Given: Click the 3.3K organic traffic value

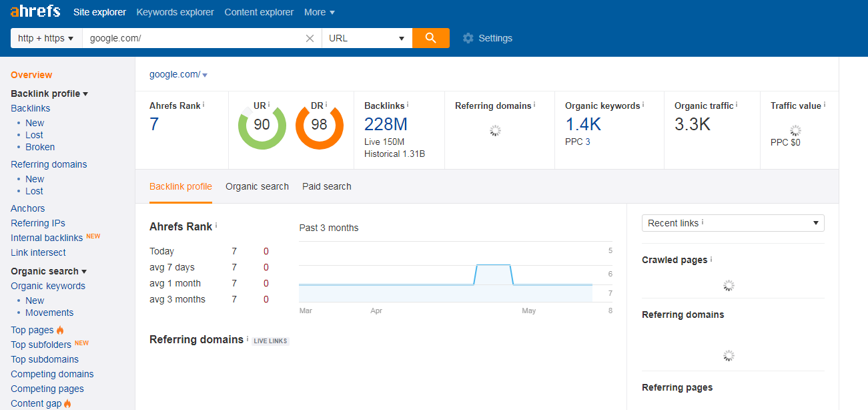Looking at the screenshot, I should point(693,124).
